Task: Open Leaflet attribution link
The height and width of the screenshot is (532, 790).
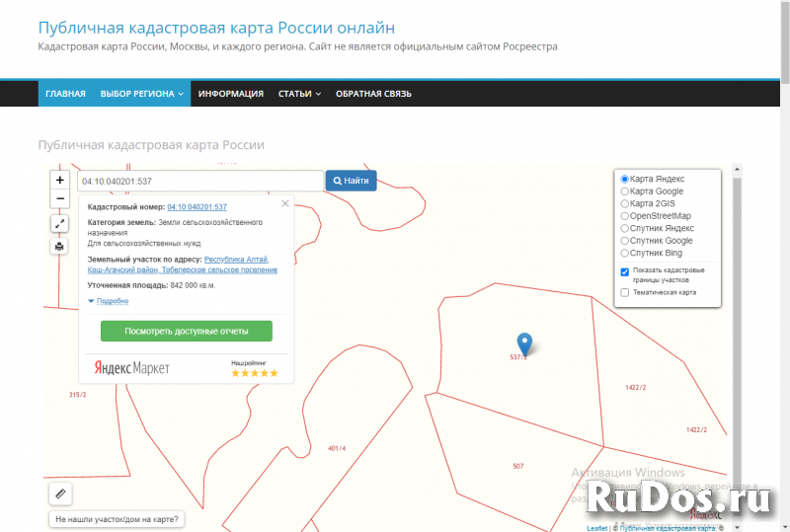Action: click(x=597, y=528)
